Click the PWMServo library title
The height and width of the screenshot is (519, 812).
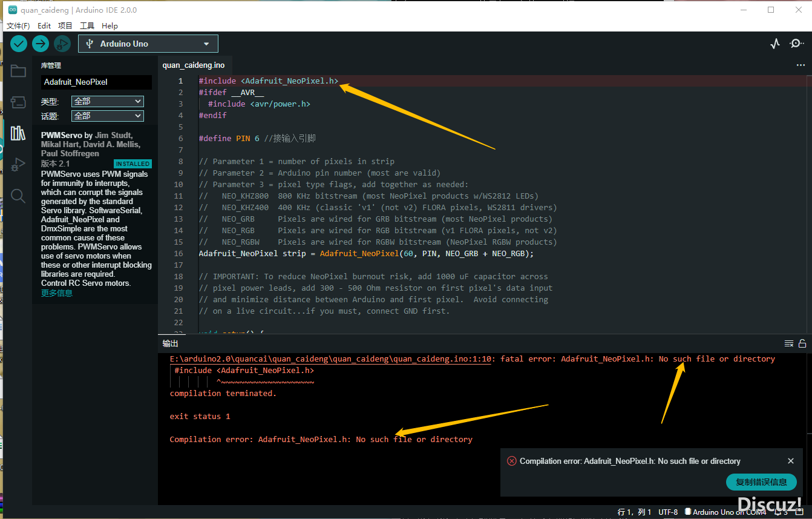62,135
